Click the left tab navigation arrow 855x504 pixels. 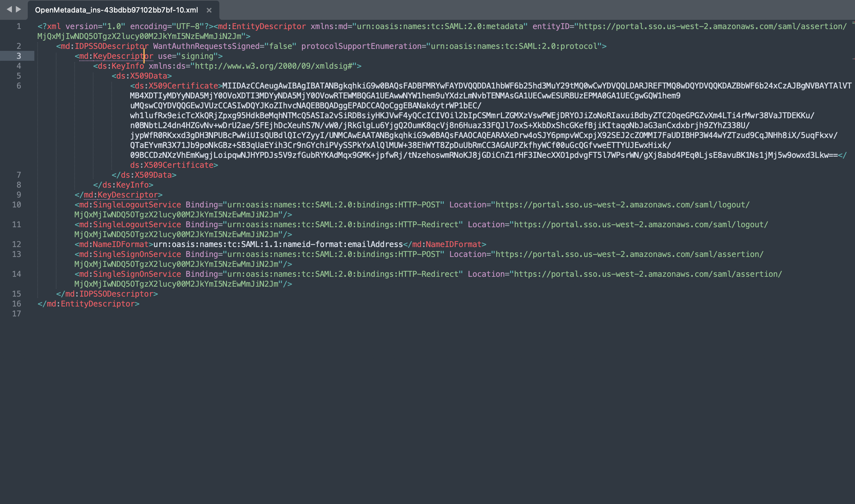[x=9, y=9]
